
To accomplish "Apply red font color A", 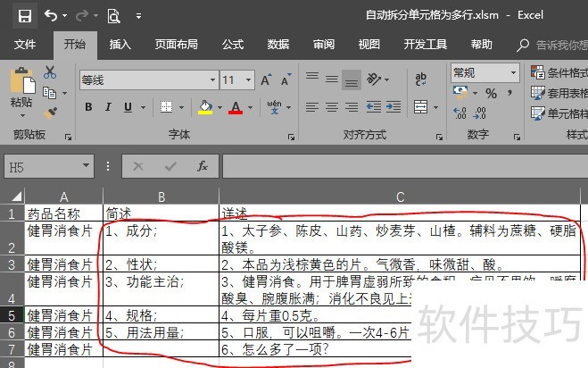I will tap(236, 107).
